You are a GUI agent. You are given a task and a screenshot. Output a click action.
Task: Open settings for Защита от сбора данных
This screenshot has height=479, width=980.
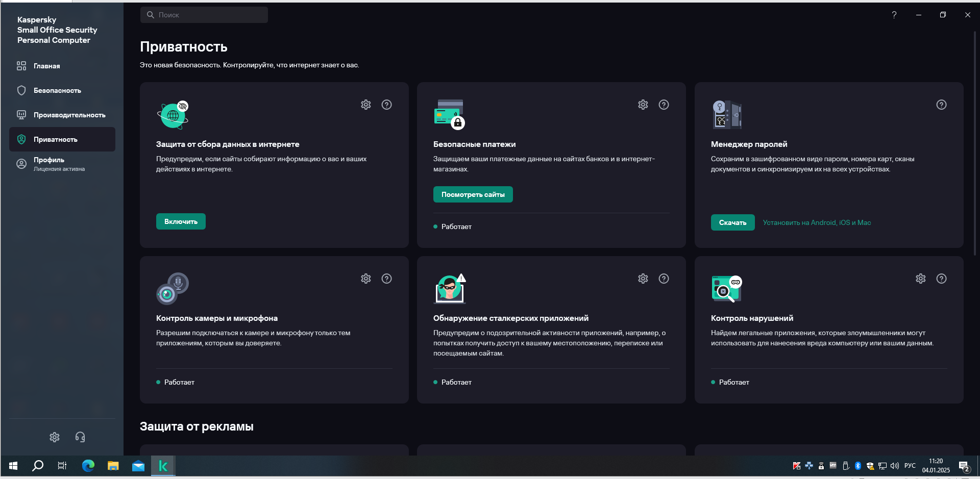click(x=366, y=105)
